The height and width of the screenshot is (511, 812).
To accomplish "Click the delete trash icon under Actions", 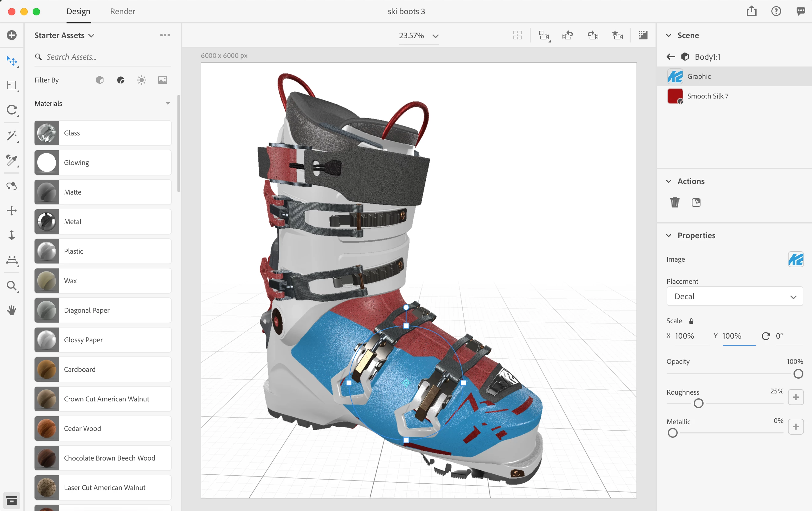I will click(x=674, y=202).
